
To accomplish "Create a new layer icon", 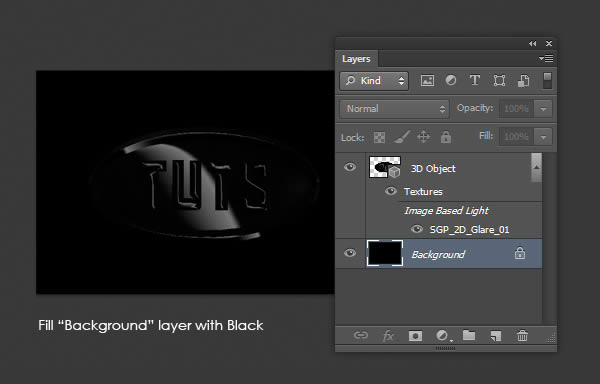I will pos(496,336).
